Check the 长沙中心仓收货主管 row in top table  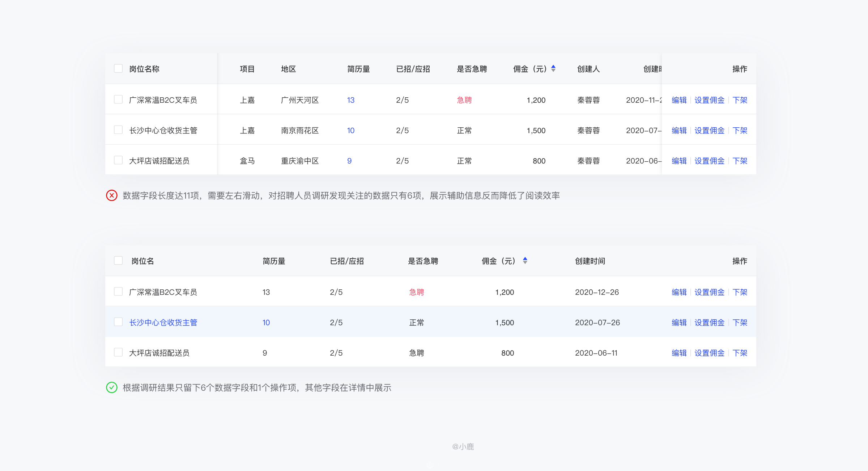point(118,130)
